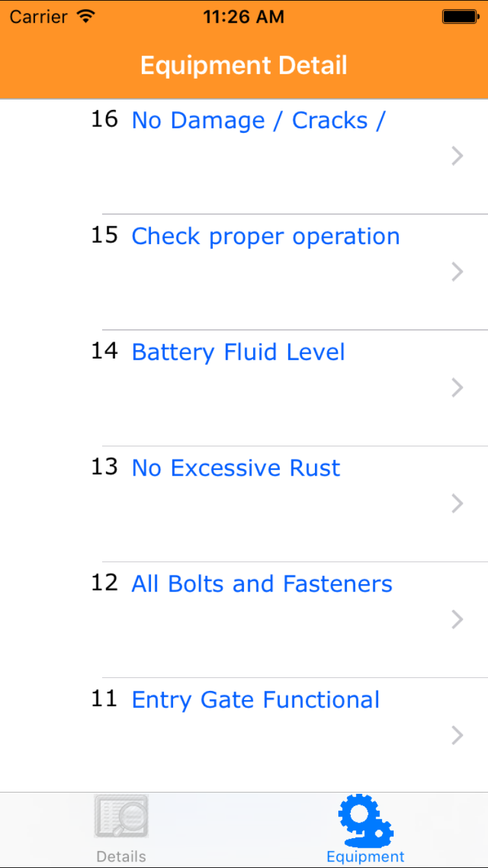
Task: Select "Battery Fluid Level" entry
Action: click(x=238, y=352)
